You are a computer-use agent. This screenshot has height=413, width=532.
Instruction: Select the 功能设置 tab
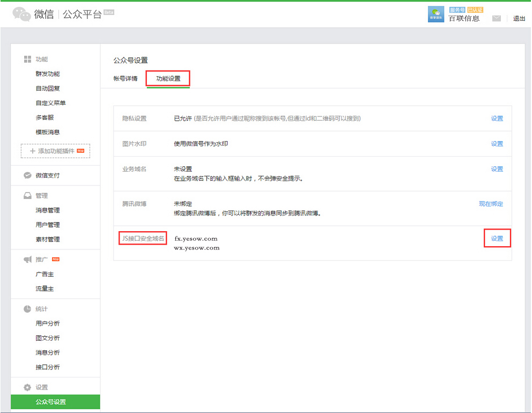point(168,78)
